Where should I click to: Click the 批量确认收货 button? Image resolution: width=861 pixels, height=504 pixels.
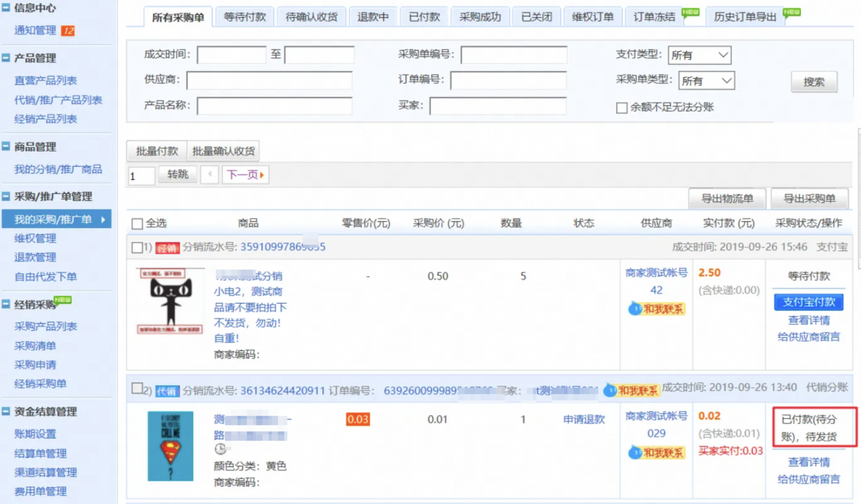pyautogui.click(x=223, y=151)
